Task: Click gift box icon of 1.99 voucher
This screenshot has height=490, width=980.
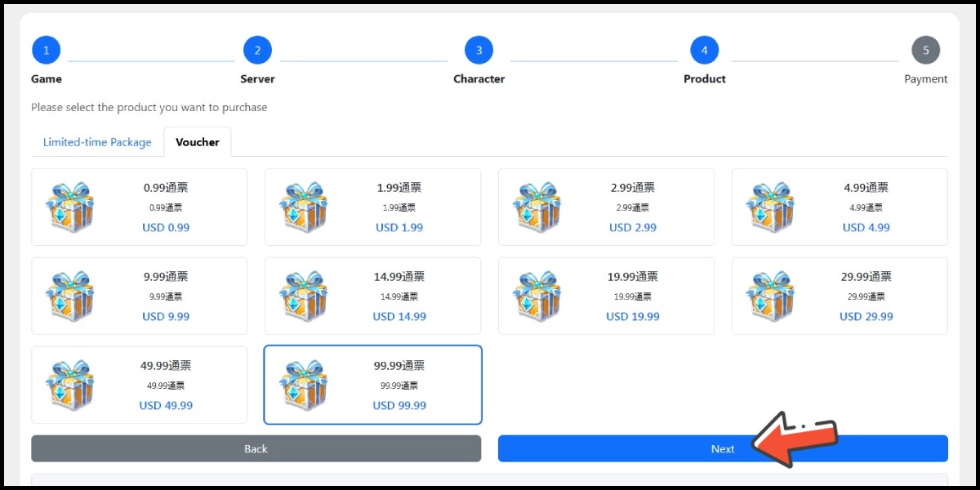Action: 304,207
